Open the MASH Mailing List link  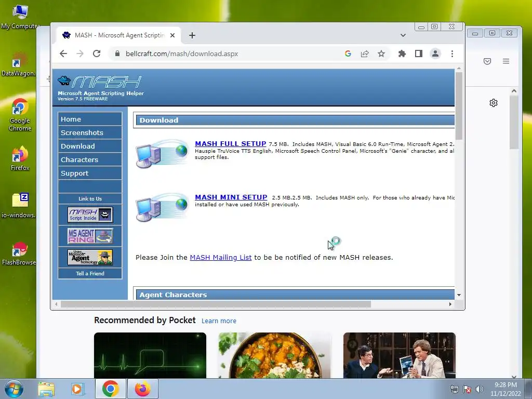click(220, 258)
